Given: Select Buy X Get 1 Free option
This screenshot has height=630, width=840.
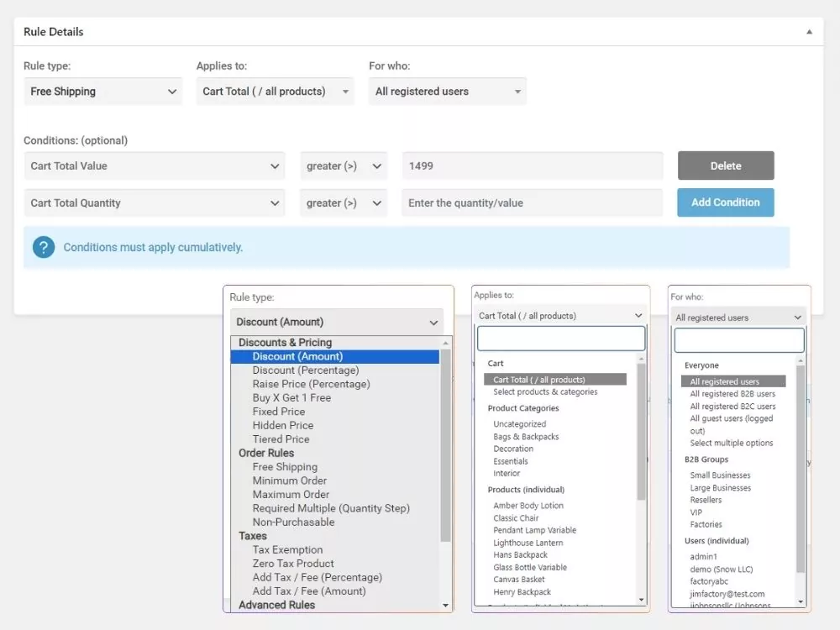Looking at the screenshot, I should [292, 398].
